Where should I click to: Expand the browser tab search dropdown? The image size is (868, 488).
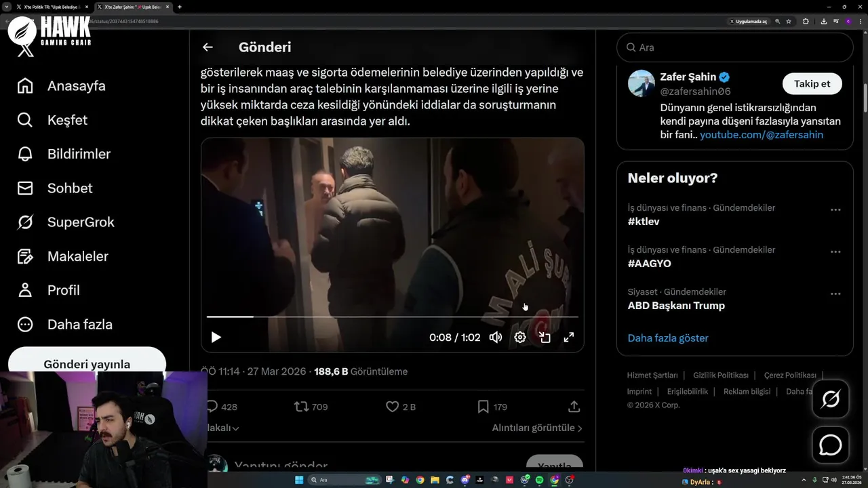(x=5, y=7)
